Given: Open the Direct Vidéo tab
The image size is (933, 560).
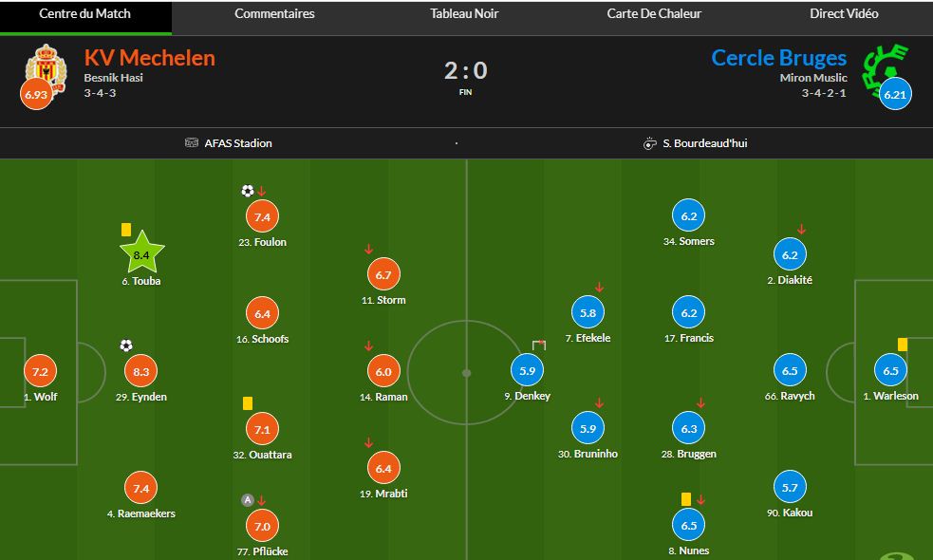Looking at the screenshot, I should (x=844, y=14).
